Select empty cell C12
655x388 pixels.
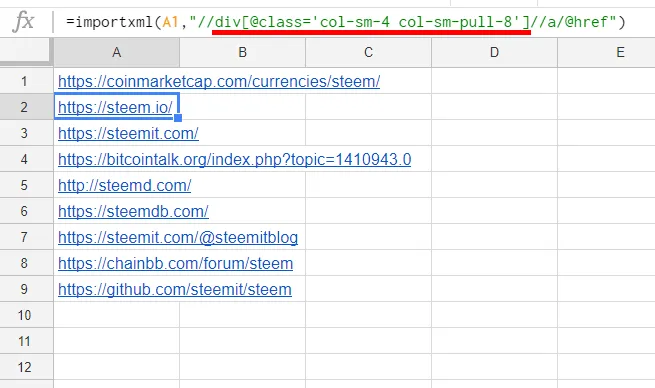(368, 367)
